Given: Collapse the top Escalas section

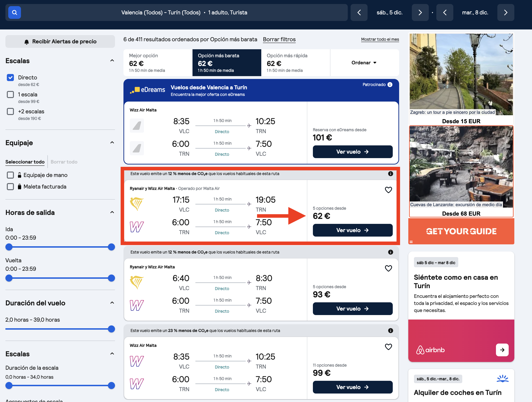Looking at the screenshot, I should point(112,61).
